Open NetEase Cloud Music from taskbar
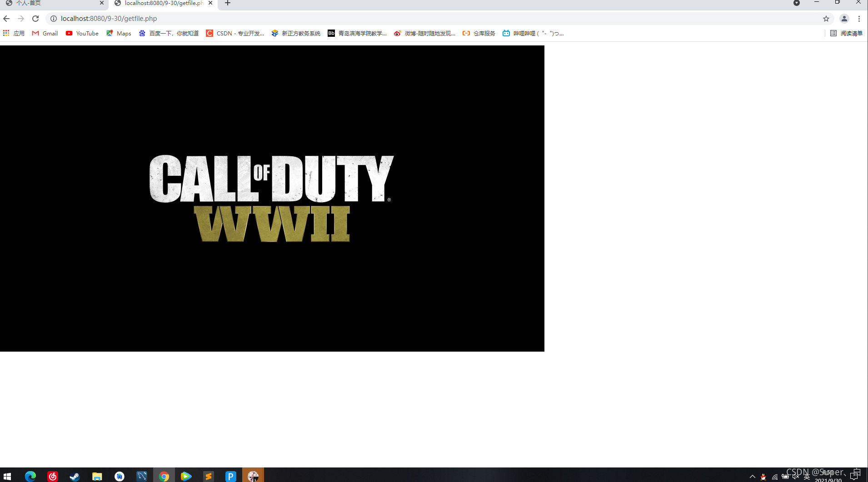The width and height of the screenshot is (868, 482). pos(53,476)
